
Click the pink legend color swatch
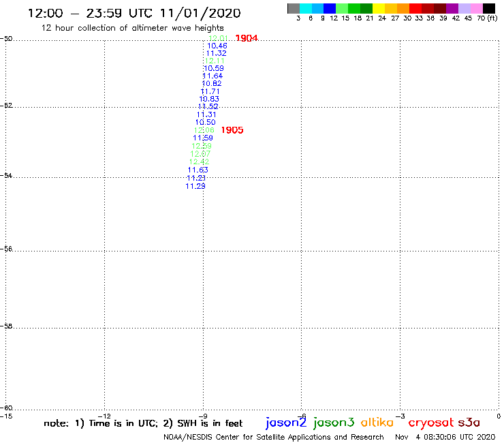[476, 8]
